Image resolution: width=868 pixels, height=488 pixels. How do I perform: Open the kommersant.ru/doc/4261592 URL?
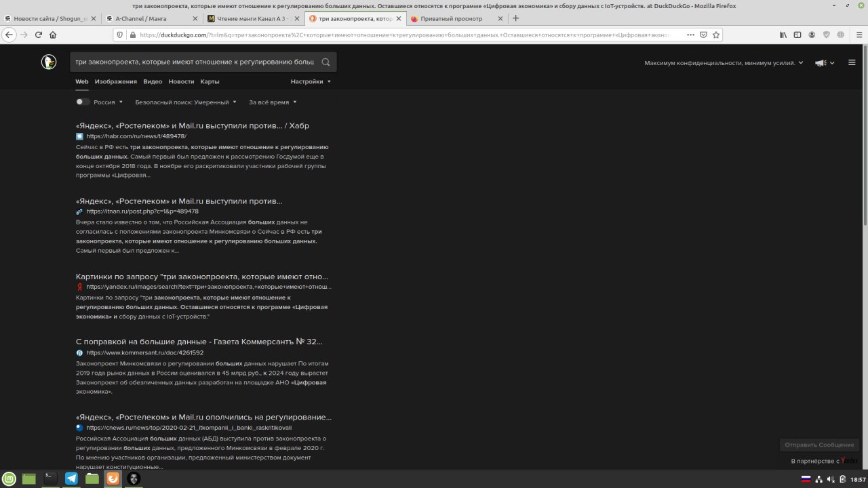145,352
